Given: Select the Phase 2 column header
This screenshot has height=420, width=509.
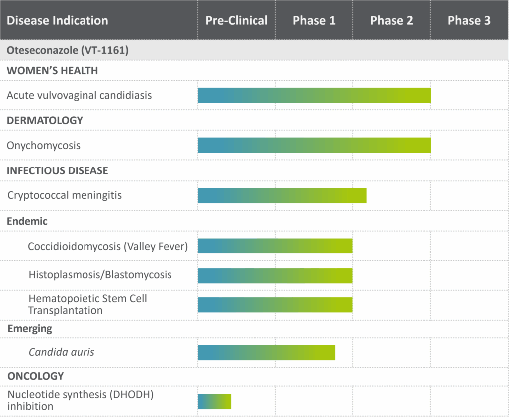Looking at the screenshot, I should click(x=392, y=20).
